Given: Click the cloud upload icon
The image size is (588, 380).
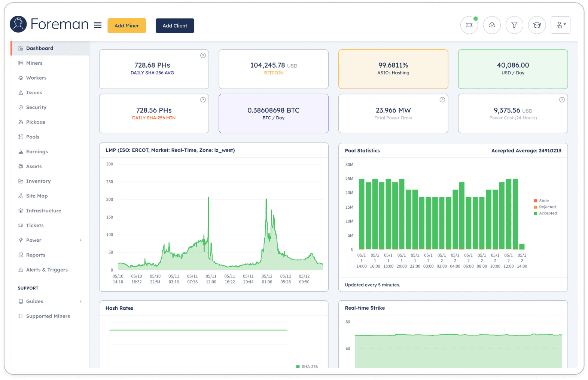Looking at the screenshot, I should tap(492, 25).
